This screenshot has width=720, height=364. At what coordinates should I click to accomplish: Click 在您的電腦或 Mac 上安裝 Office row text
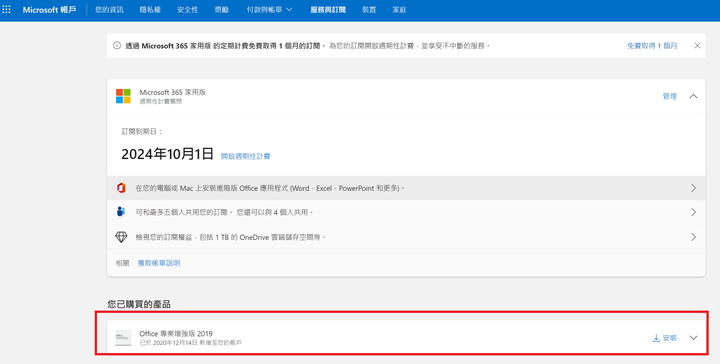coord(270,188)
